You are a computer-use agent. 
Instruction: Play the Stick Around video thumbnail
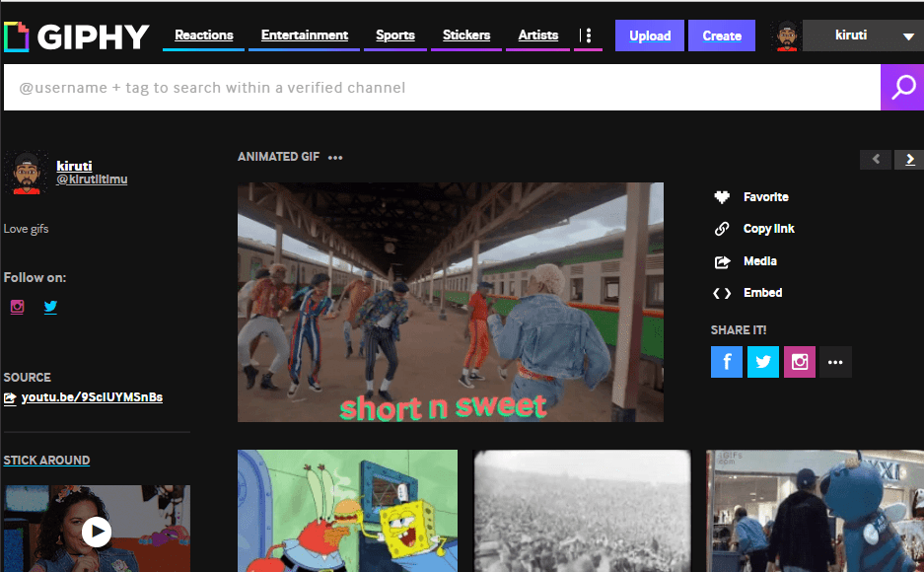pos(97,532)
